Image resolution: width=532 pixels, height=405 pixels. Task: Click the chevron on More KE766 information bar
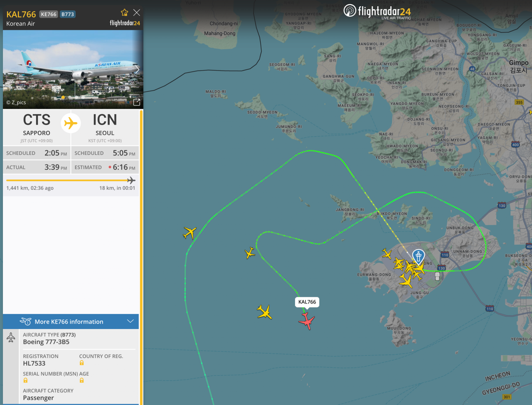pyautogui.click(x=130, y=322)
